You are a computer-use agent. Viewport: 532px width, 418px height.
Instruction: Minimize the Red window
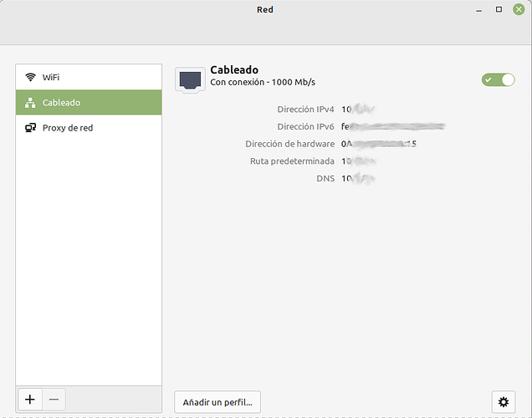[x=478, y=10]
